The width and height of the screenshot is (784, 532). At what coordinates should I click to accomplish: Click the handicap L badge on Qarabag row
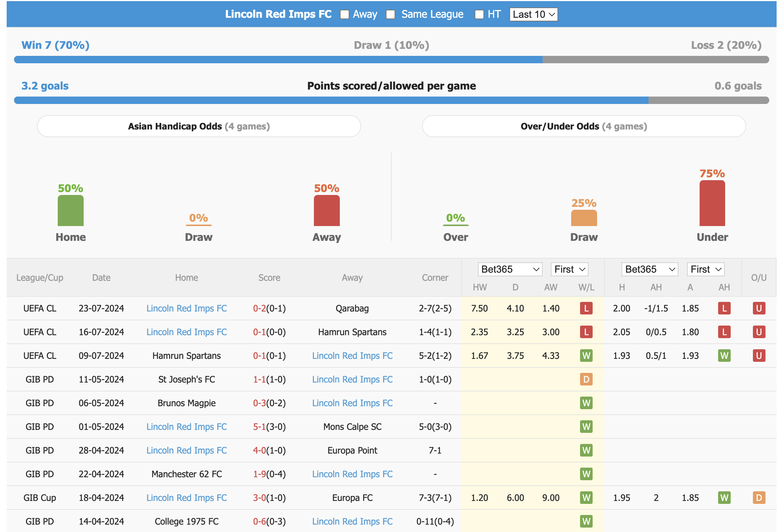coord(724,308)
